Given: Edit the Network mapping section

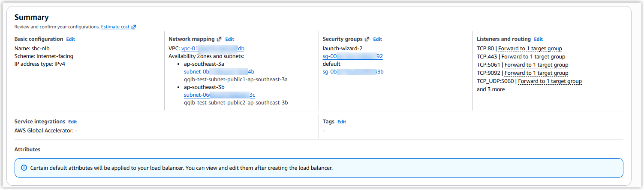Looking at the screenshot, I should point(230,39).
